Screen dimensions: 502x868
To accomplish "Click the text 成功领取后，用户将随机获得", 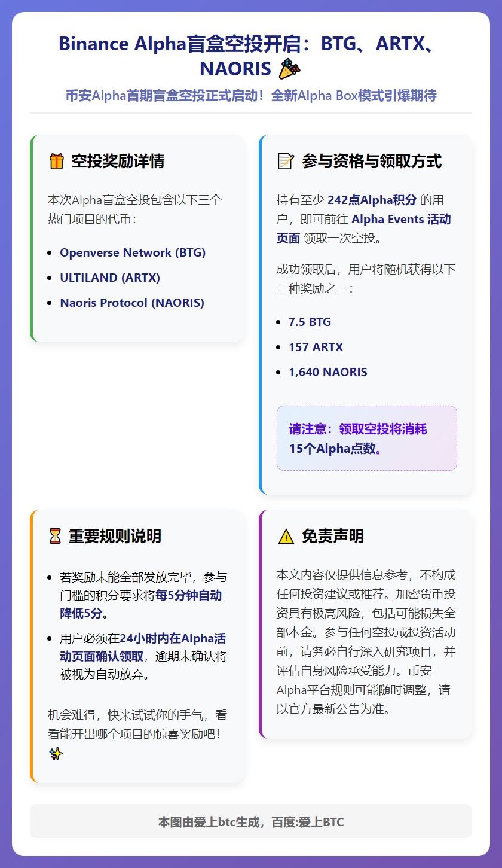I will click(366, 278).
